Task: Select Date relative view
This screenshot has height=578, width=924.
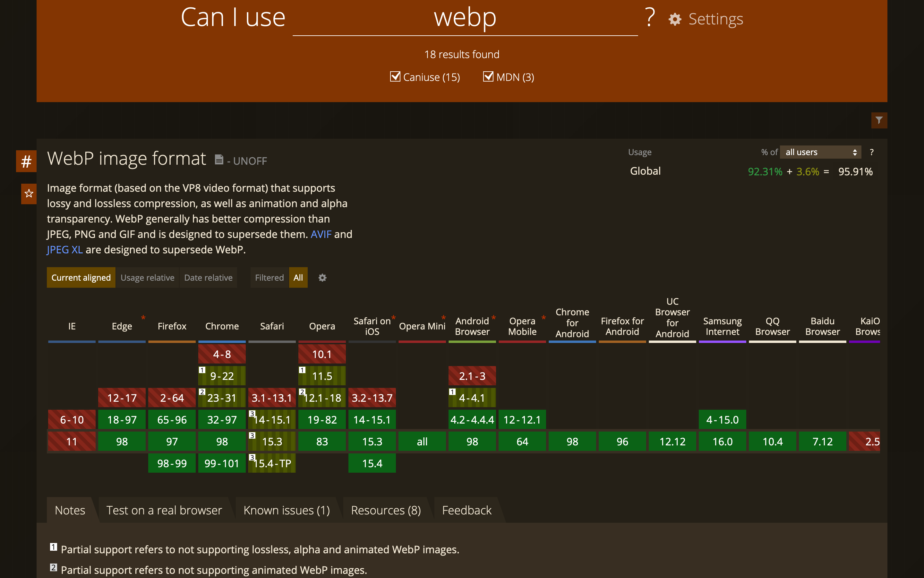Action: click(208, 277)
